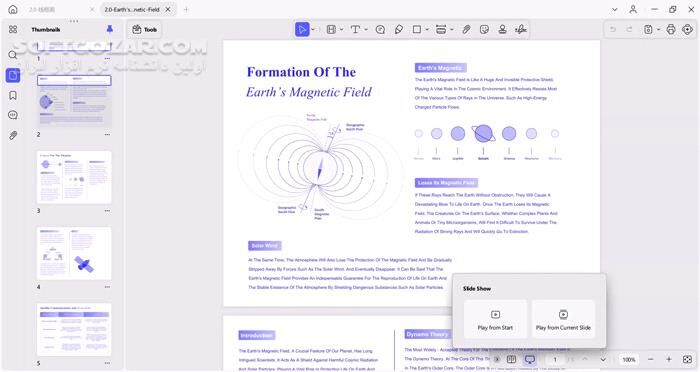Screen dimensions: 700x372
Task: Expand the Text tool dropdown arrow
Action: click(x=366, y=29)
